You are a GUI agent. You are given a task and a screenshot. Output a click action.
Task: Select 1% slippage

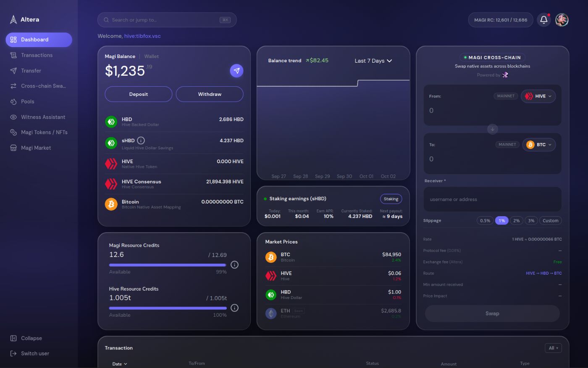point(502,220)
